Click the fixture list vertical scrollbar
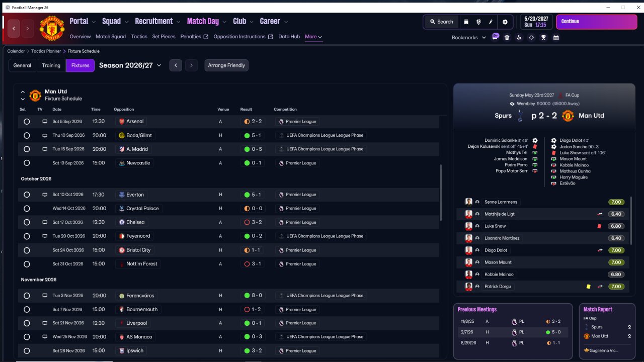This screenshot has height=362, width=644. (440, 193)
